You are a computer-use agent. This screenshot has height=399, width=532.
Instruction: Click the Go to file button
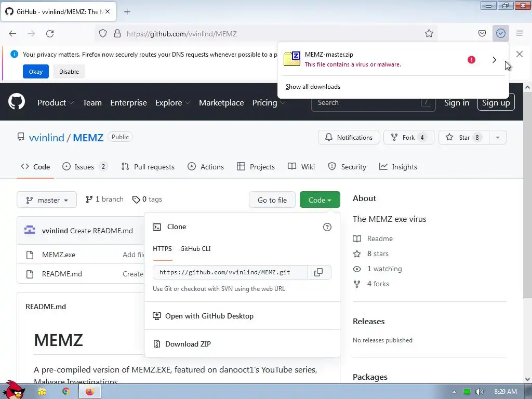tap(272, 200)
